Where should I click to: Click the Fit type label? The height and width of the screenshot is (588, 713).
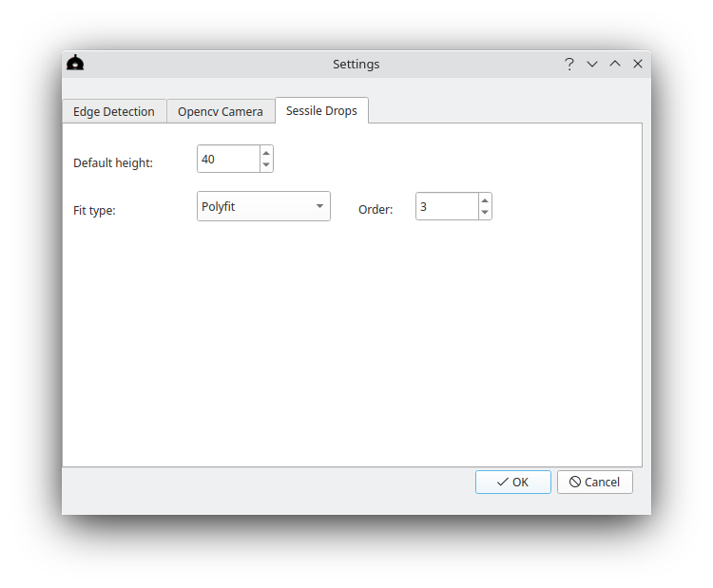coord(94,210)
